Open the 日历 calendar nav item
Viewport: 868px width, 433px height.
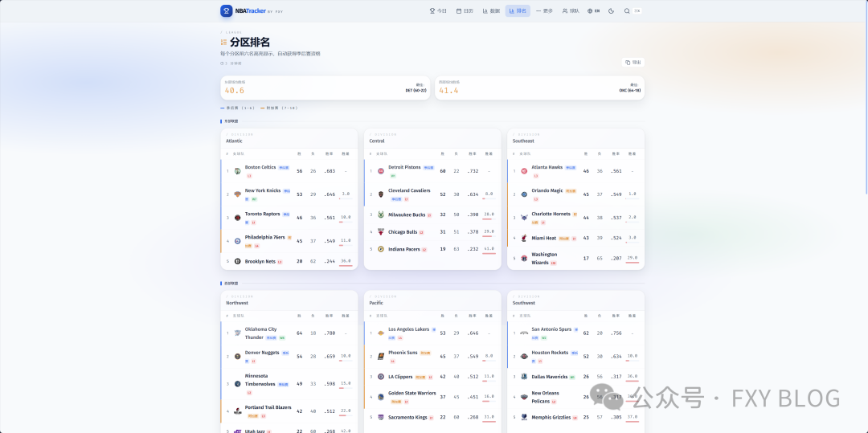point(465,11)
